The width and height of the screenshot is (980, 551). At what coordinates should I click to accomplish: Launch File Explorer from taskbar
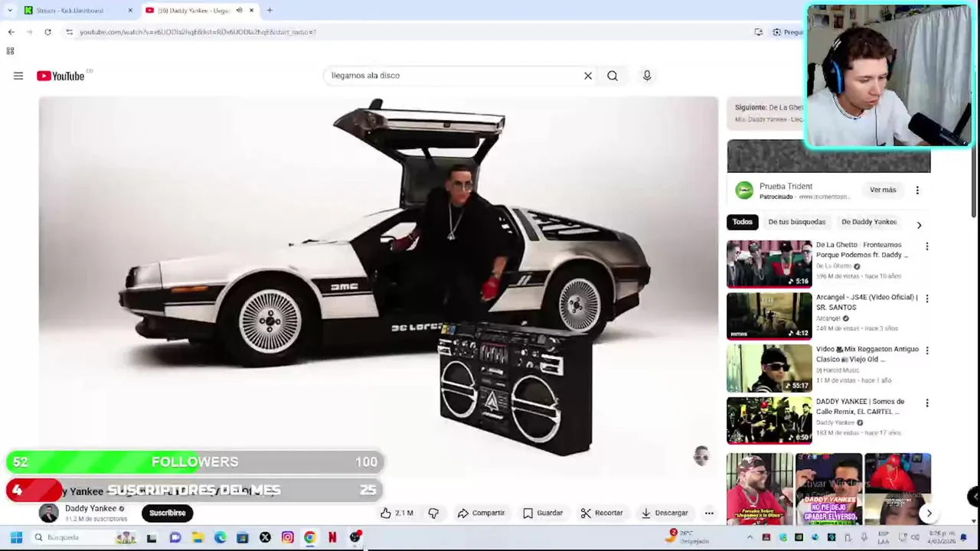(x=198, y=538)
